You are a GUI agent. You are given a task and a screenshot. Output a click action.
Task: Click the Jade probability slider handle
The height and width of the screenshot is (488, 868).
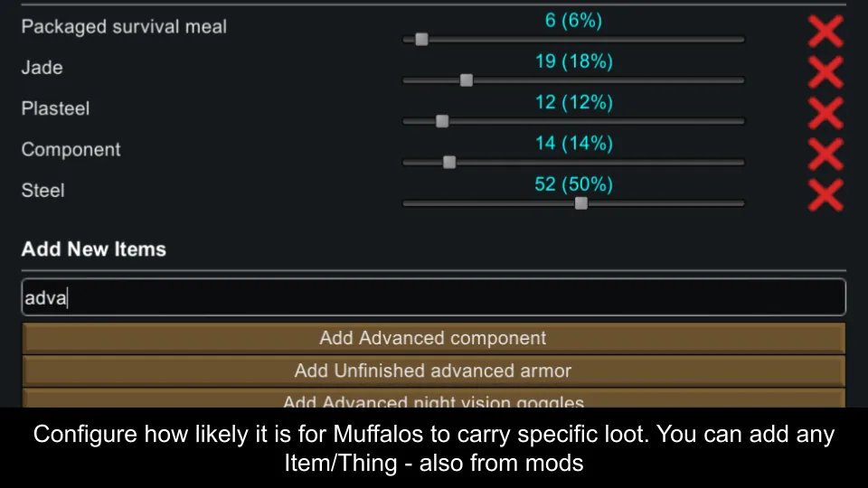point(467,80)
